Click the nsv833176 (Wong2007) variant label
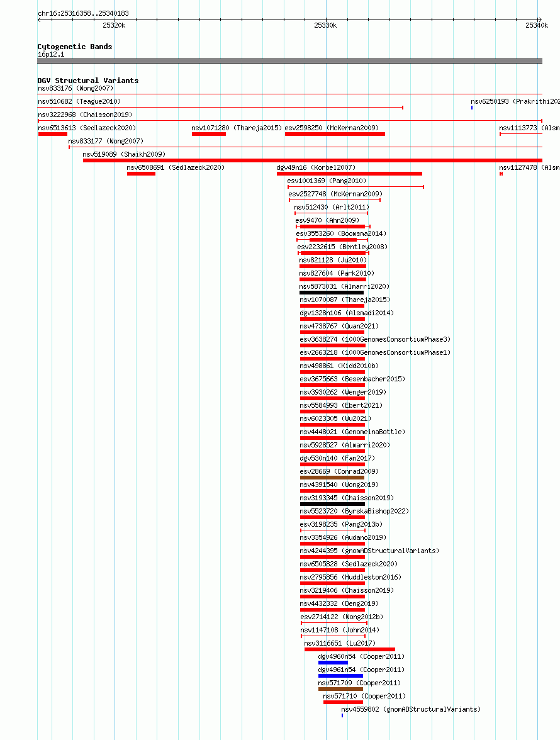 pyautogui.click(x=76, y=88)
